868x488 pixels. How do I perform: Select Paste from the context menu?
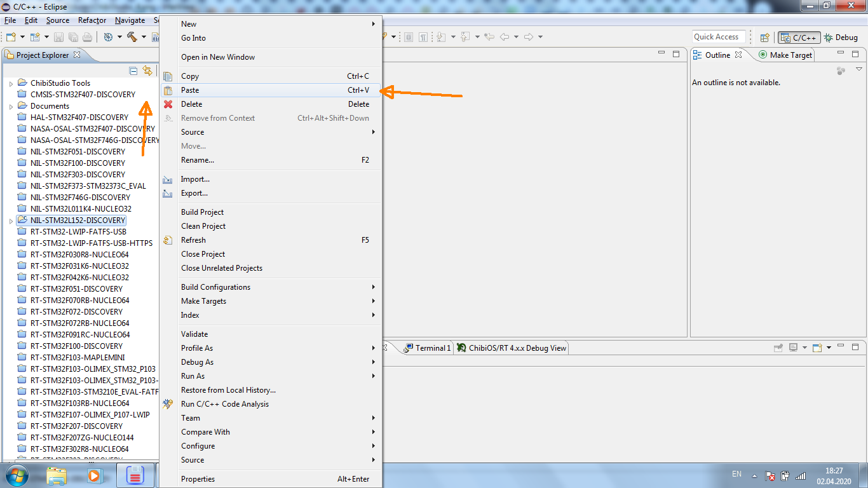pos(190,90)
